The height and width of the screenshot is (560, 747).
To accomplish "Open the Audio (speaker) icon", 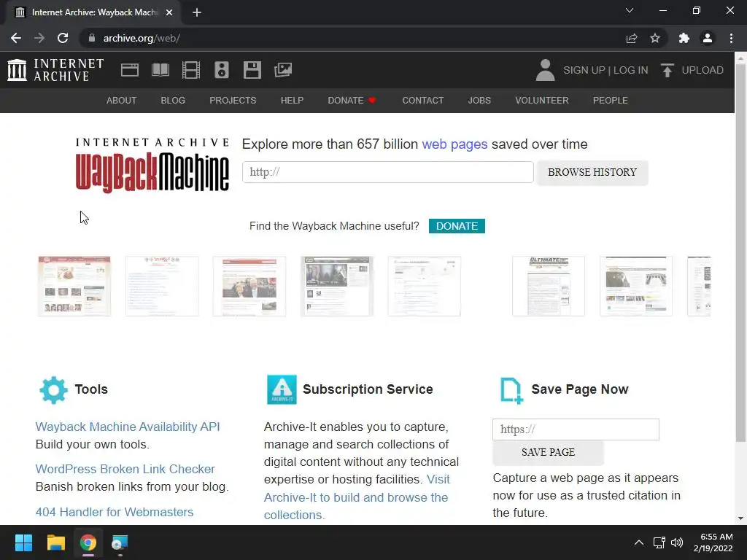I will coord(222,70).
